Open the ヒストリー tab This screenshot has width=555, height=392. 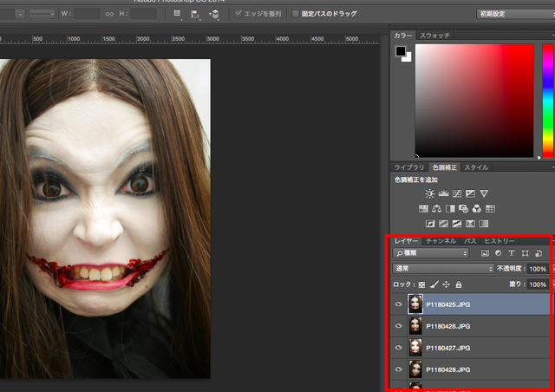499,241
